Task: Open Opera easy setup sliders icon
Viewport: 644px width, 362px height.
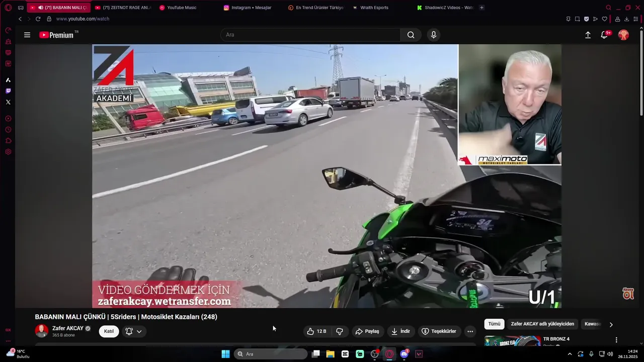Action: pos(636,19)
